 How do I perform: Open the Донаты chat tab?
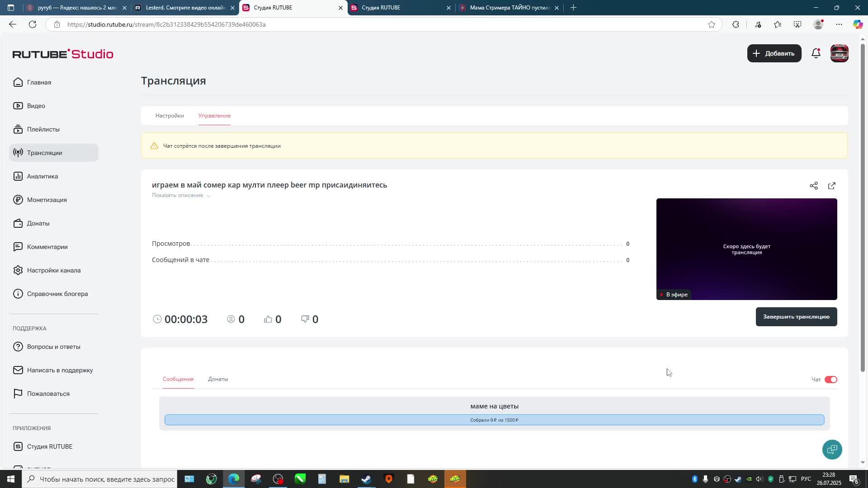coord(218,379)
